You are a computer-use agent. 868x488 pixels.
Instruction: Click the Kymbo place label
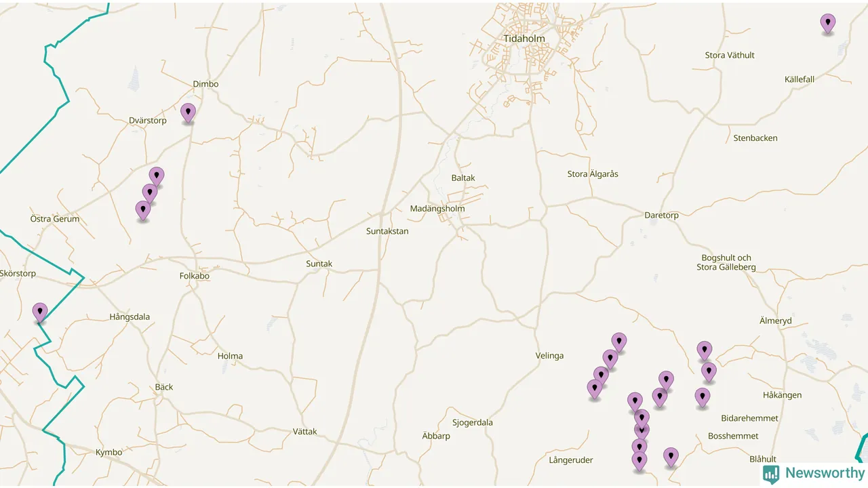point(108,452)
